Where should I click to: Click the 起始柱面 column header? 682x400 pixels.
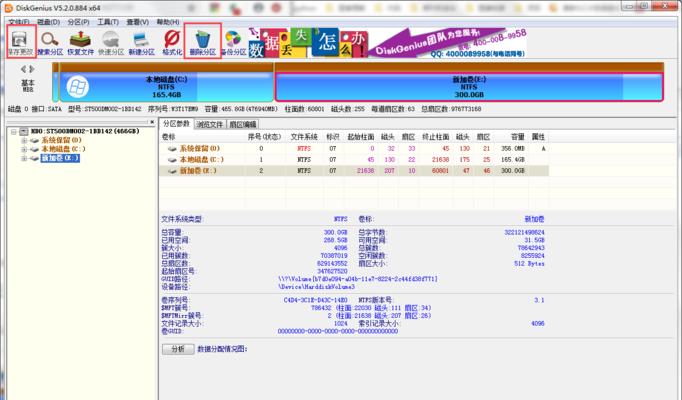(361, 137)
